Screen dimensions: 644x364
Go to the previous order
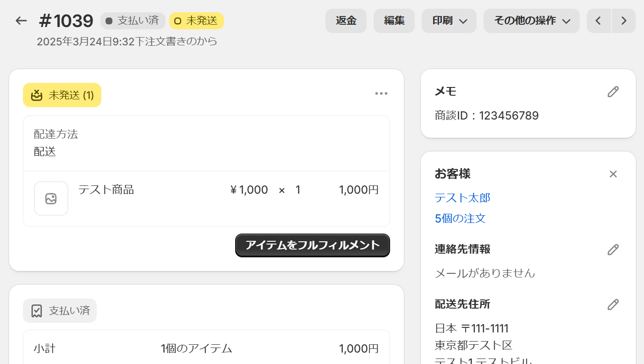tap(599, 21)
